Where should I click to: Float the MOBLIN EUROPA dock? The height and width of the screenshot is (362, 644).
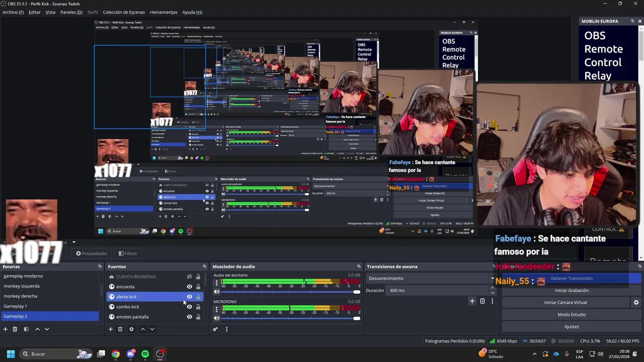(632, 21)
